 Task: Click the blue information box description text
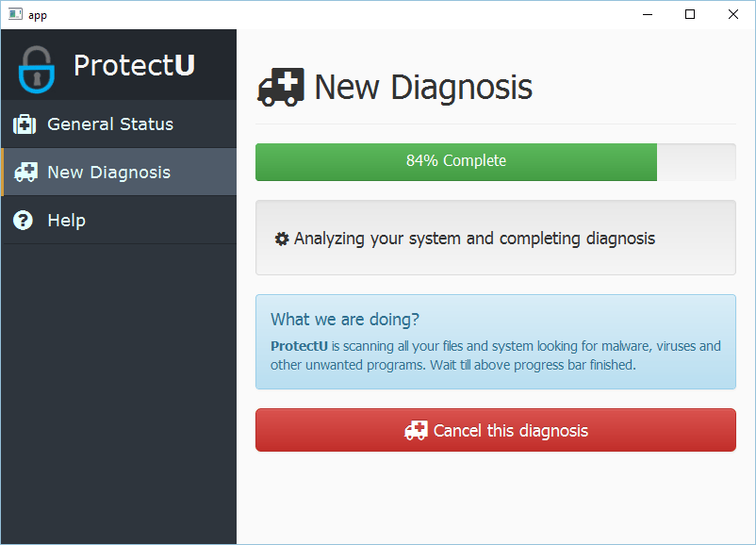495,355
